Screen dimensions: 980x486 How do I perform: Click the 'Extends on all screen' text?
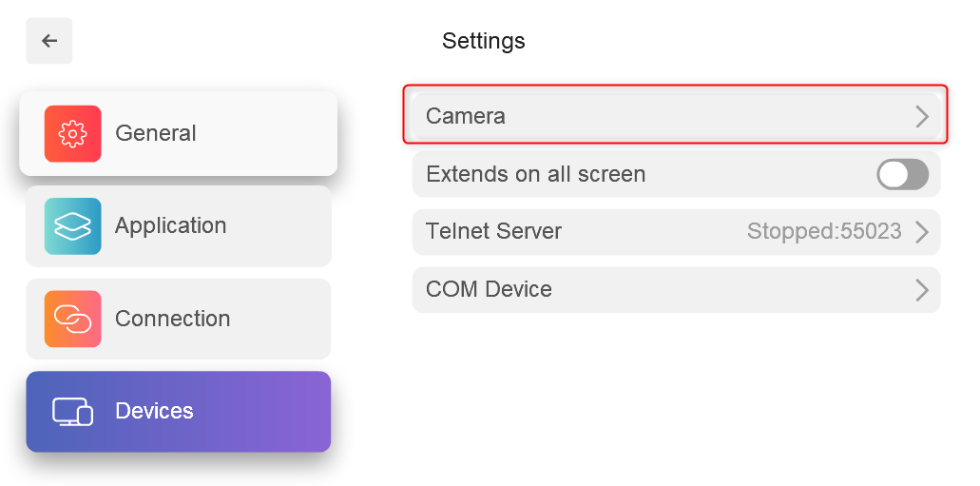point(535,174)
